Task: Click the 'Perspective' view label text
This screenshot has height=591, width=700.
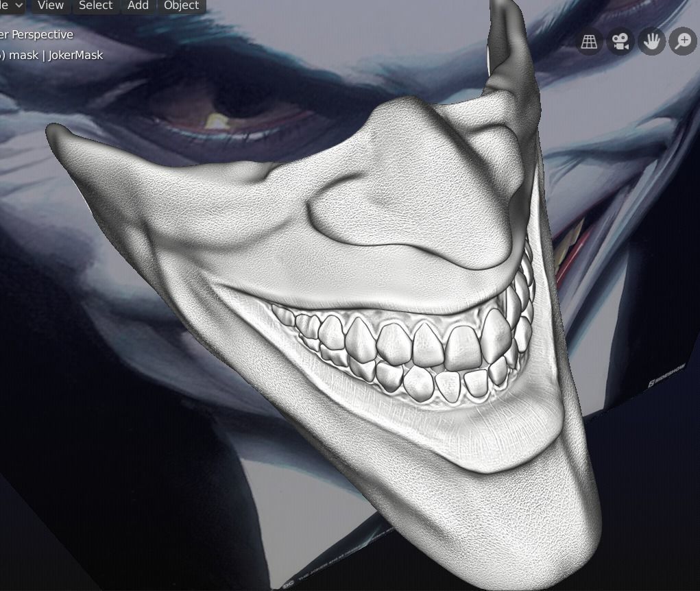Action: point(43,34)
